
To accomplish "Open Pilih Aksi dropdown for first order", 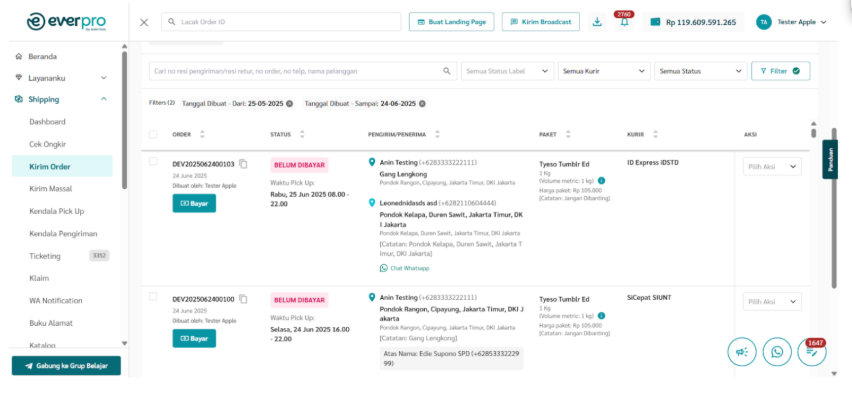I will [772, 166].
